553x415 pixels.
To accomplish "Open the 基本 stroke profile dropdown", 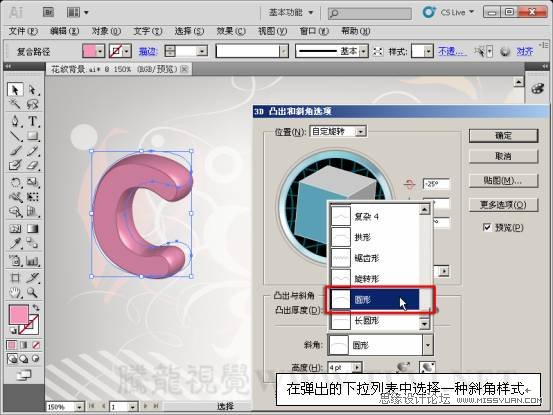I will tap(364, 51).
